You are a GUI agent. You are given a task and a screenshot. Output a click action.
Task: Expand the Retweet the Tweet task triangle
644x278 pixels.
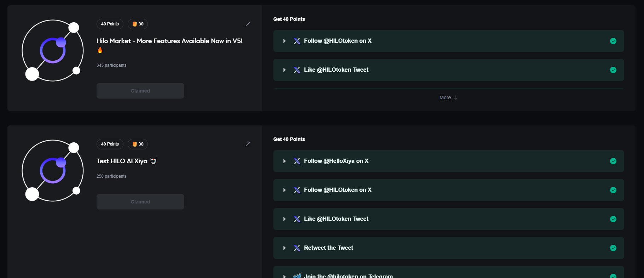click(x=284, y=248)
